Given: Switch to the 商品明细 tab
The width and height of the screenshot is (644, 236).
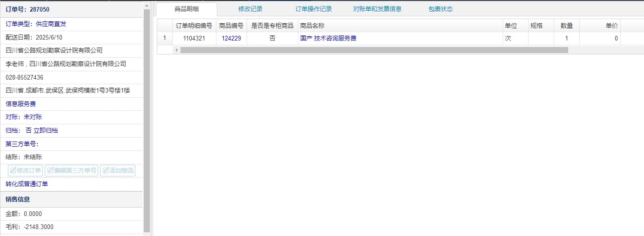Looking at the screenshot, I should 187,9.
